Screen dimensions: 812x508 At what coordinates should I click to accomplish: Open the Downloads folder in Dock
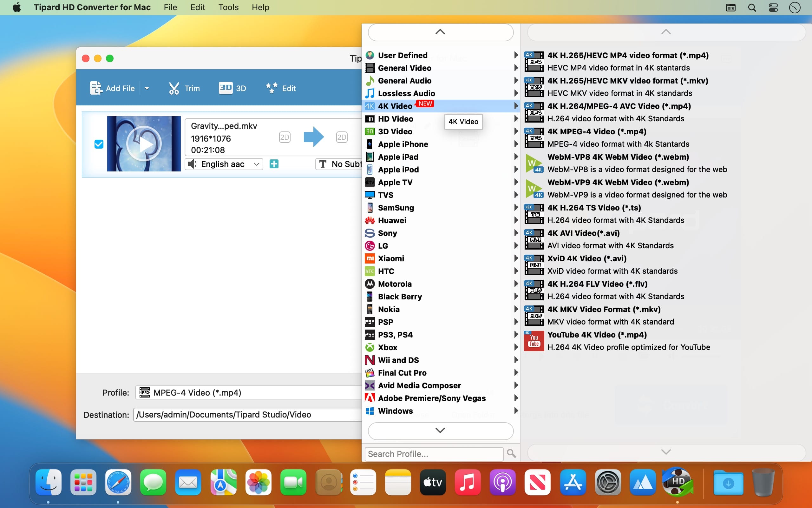[x=728, y=483]
